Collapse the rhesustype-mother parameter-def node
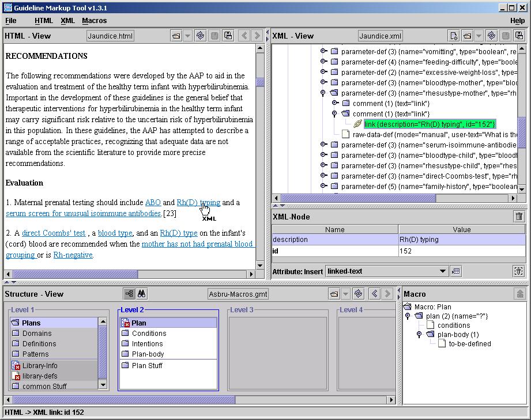The image size is (531, 420). click(x=323, y=93)
